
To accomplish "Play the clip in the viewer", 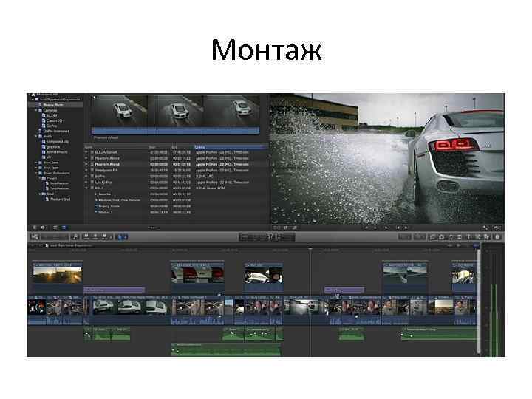I will pos(386,228).
